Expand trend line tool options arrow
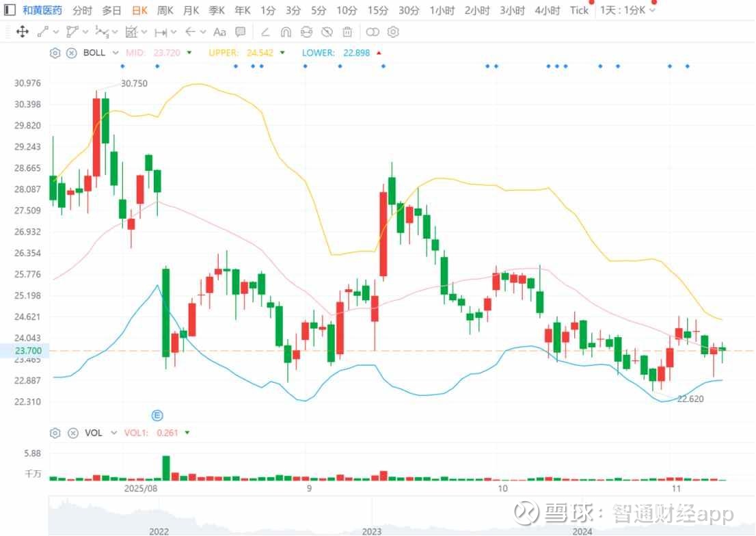756x536 pixels. [x=56, y=32]
